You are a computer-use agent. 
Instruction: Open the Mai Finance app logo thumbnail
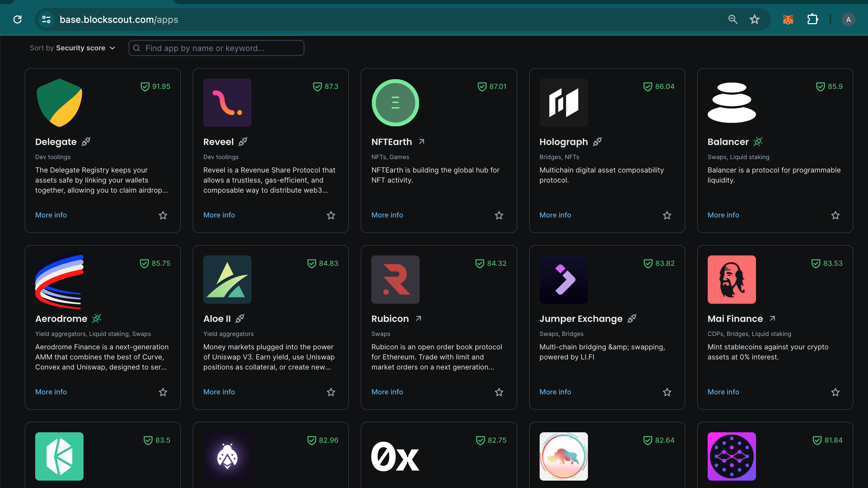[x=731, y=280]
